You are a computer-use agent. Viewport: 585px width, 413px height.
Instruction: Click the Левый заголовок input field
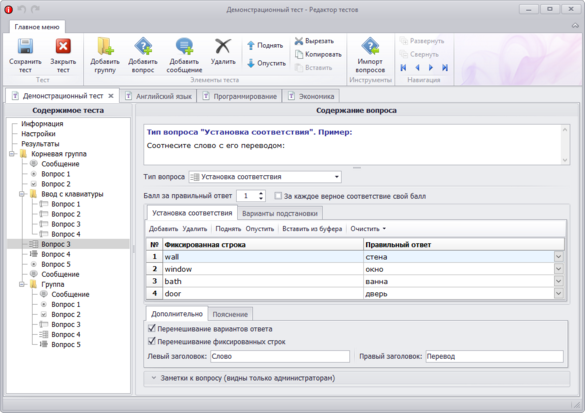click(280, 356)
